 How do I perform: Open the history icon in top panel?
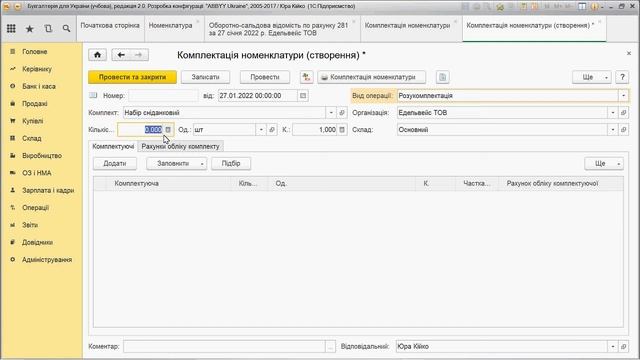pos(48,29)
